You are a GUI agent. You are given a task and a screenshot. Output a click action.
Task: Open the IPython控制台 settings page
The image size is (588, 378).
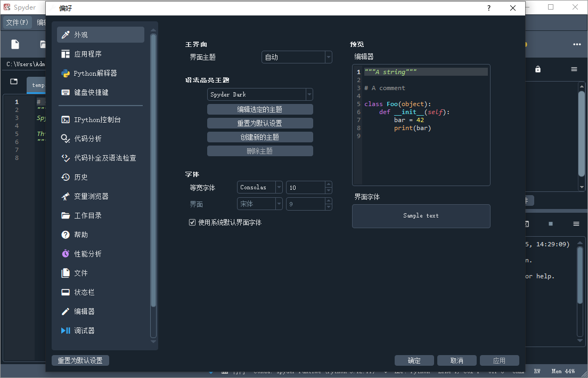pos(101,120)
